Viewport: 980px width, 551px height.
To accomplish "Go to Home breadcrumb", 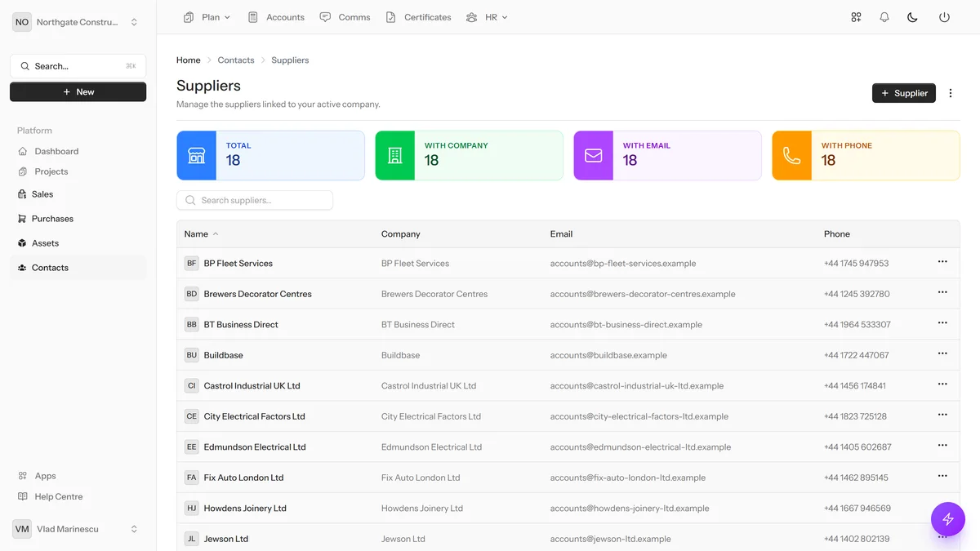I will (189, 60).
